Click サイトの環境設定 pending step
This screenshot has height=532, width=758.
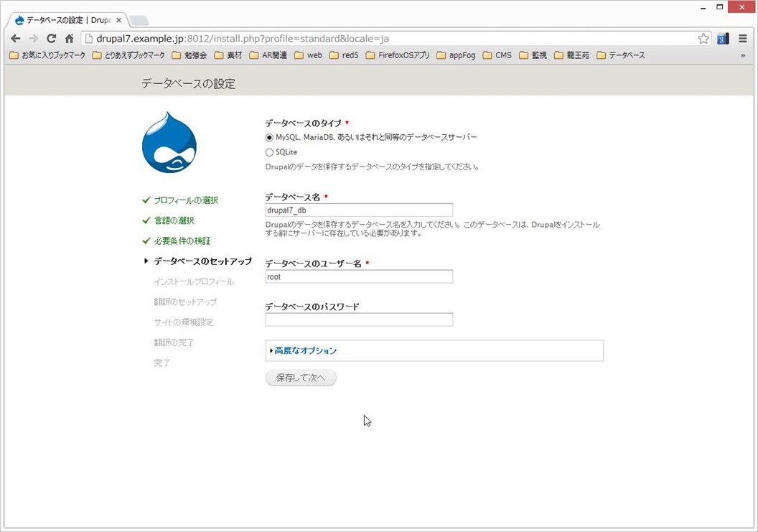[183, 322]
